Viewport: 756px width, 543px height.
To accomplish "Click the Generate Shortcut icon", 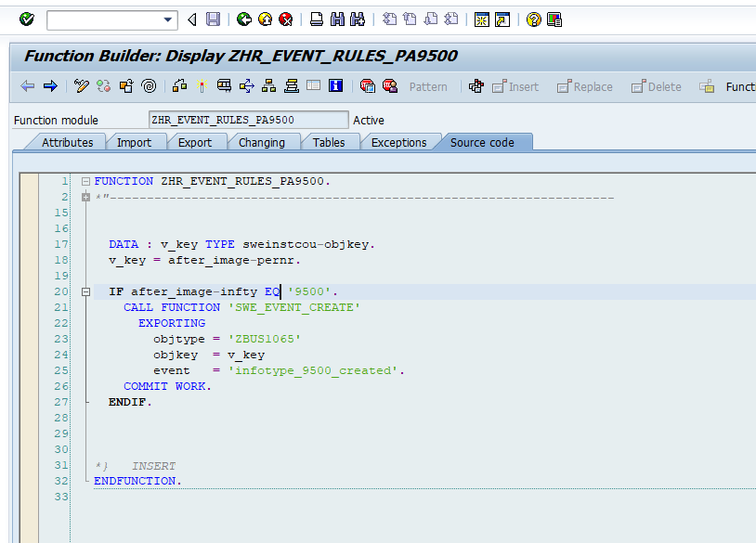I will 502,19.
